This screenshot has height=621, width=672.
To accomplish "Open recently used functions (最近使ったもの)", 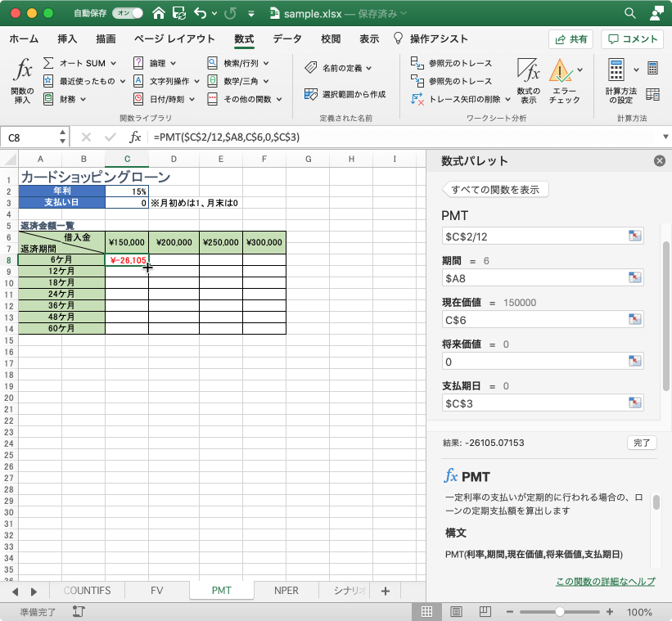I will [48, 81].
